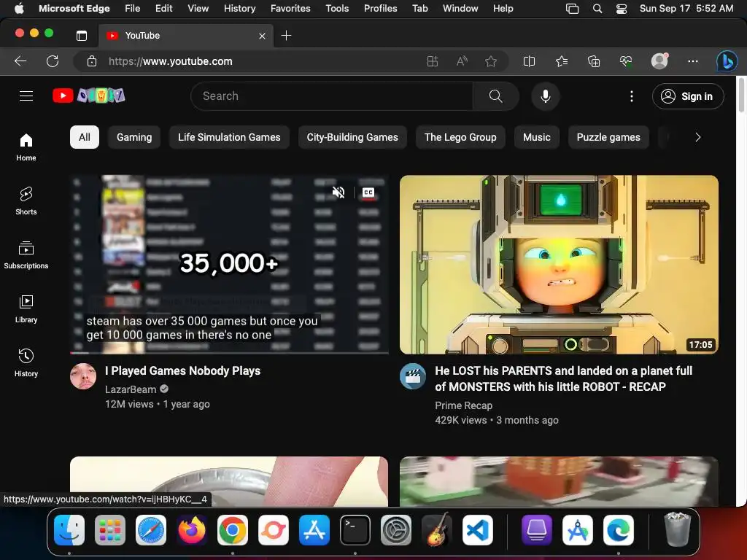Open the Apple menu
Viewport: 747px width, 560px height.
coord(19,8)
